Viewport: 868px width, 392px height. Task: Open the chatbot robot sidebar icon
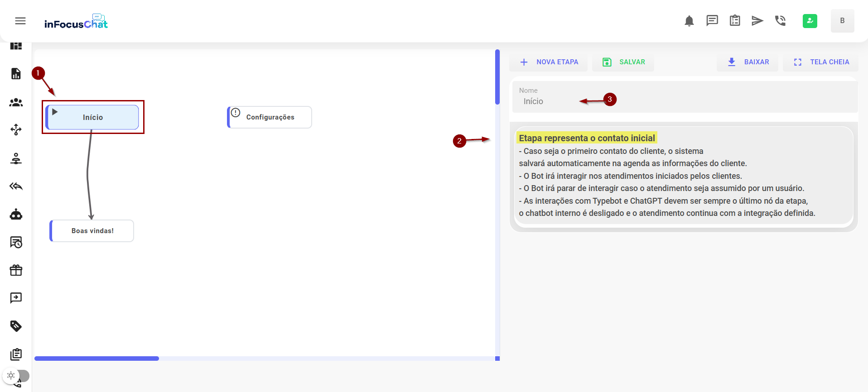[x=16, y=214]
